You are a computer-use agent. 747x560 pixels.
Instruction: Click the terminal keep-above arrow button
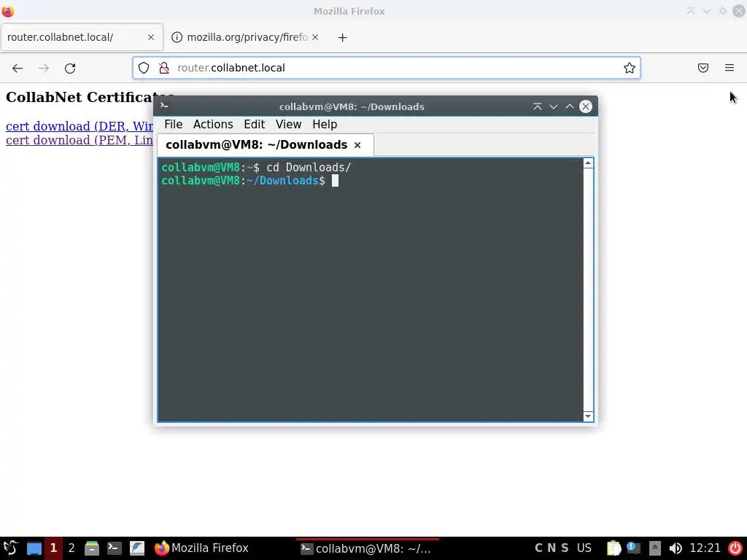(538, 106)
